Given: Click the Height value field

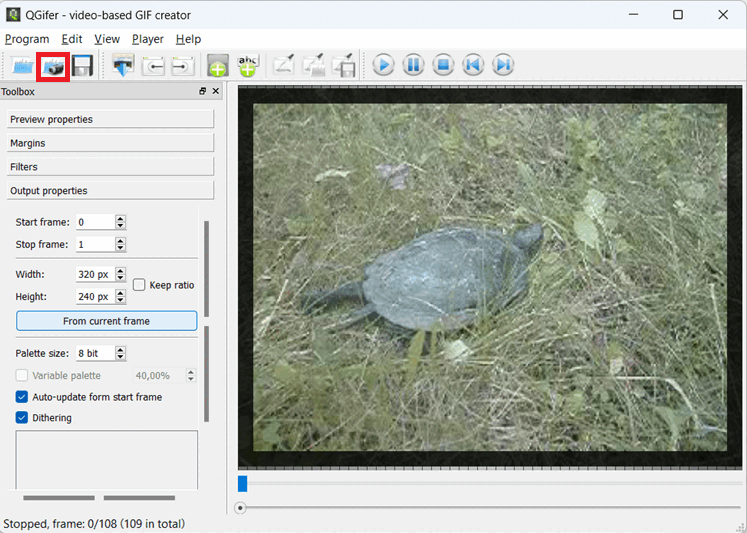Looking at the screenshot, I should coord(95,296).
